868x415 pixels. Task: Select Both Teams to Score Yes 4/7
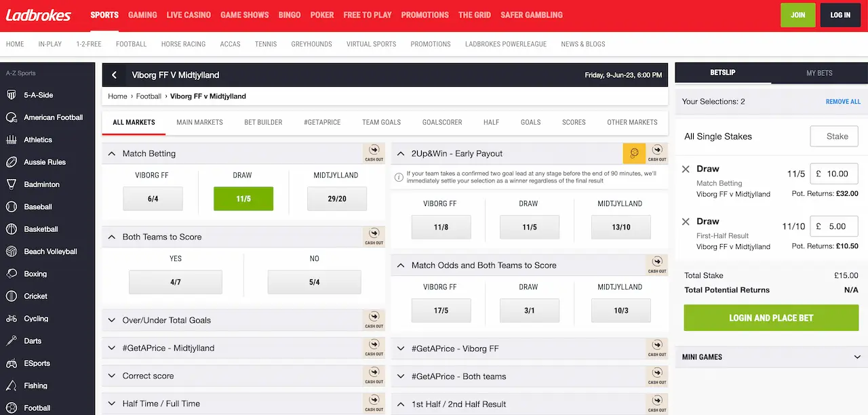(x=176, y=282)
